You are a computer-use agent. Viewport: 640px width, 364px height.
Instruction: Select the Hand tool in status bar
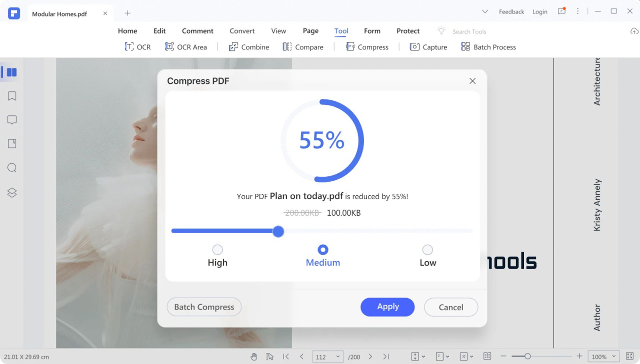pyautogui.click(x=254, y=357)
